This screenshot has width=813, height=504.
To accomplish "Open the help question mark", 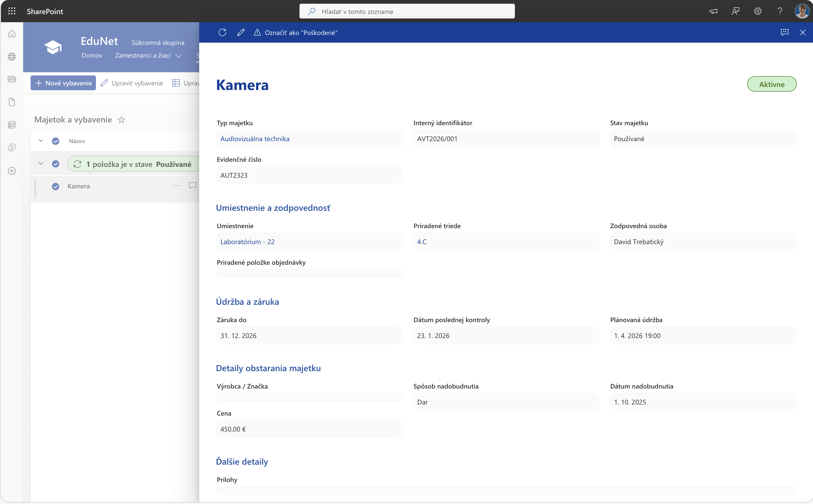I will [780, 11].
